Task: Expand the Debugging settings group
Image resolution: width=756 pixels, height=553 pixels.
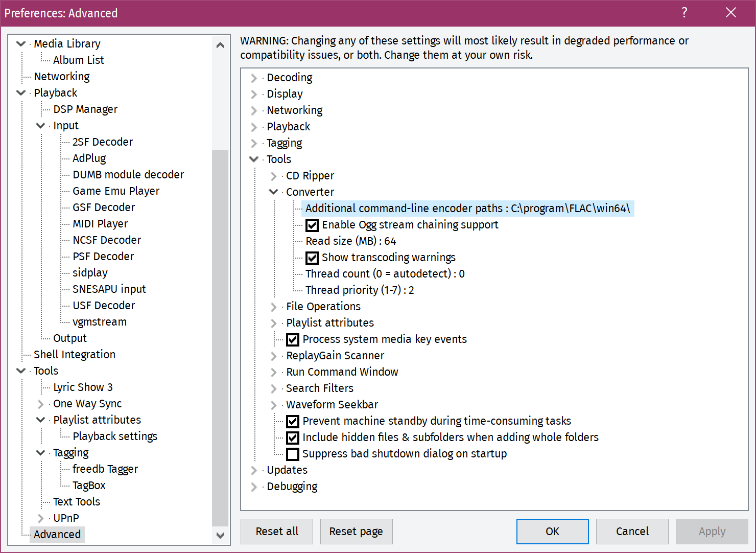Action: click(x=254, y=487)
